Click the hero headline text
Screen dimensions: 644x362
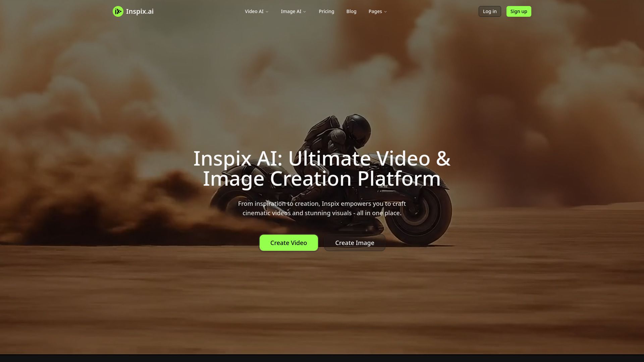point(322,168)
